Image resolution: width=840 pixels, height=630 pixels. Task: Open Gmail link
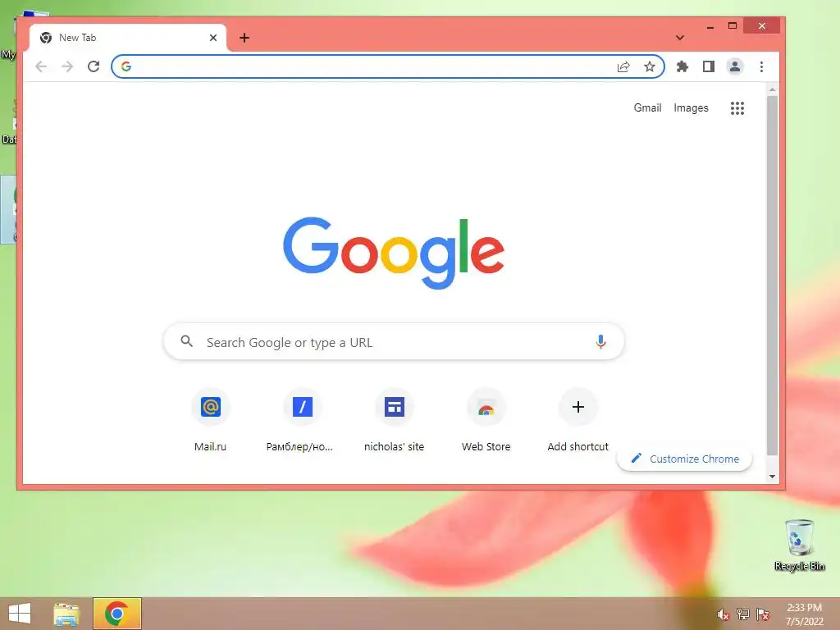click(648, 107)
